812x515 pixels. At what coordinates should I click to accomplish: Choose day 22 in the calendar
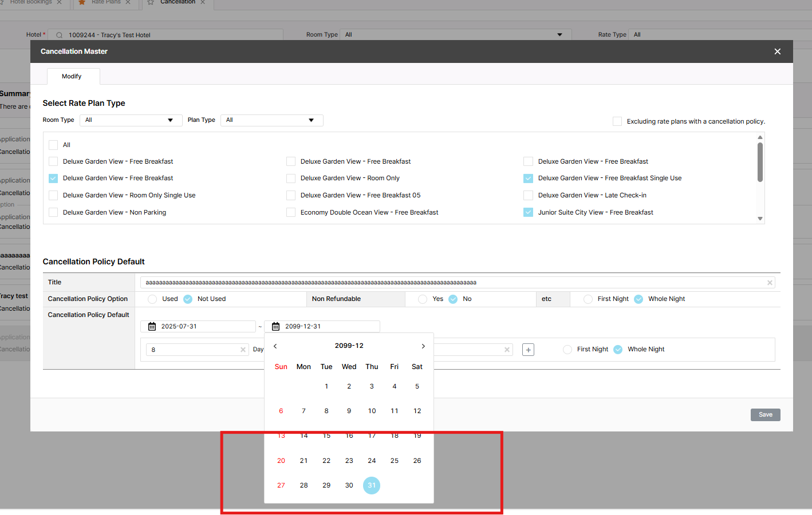(x=326, y=461)
